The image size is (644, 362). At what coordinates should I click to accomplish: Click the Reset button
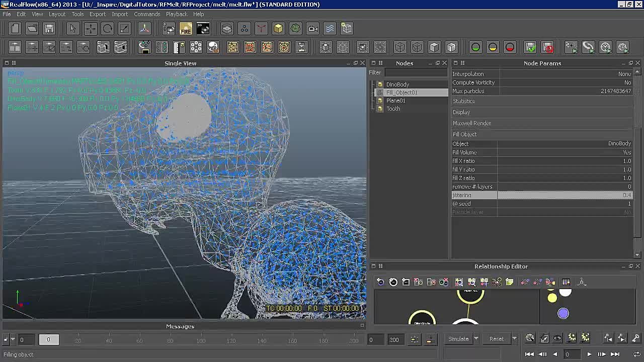click(x=496, y=338)
